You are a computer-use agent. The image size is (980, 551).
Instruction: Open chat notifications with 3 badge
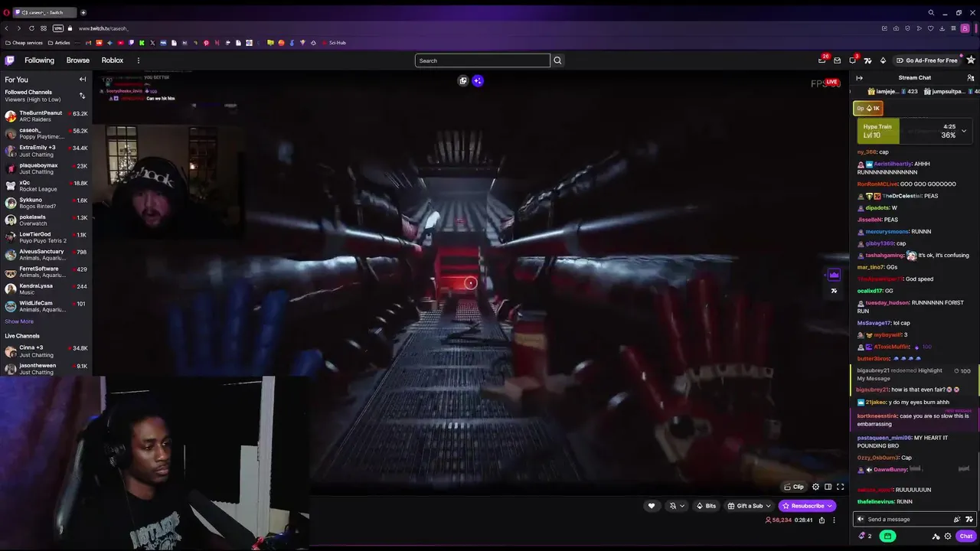pos(853,60)
